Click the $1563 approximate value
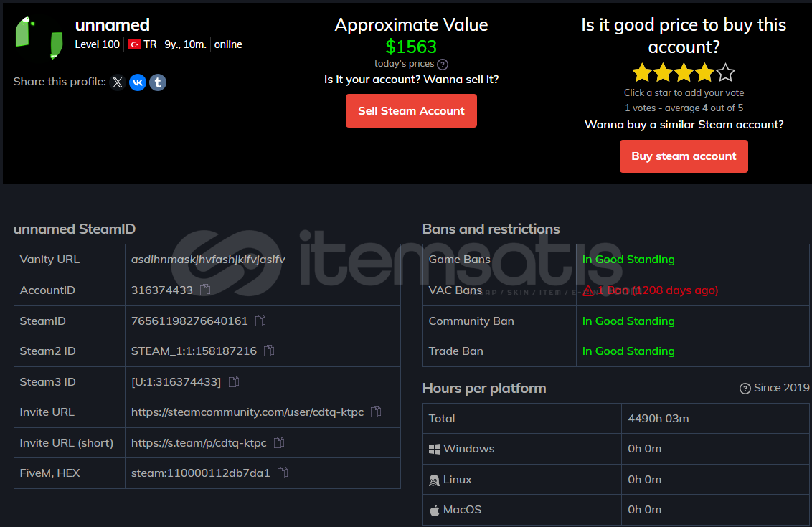Screen dimensions: 812x527 411,47
